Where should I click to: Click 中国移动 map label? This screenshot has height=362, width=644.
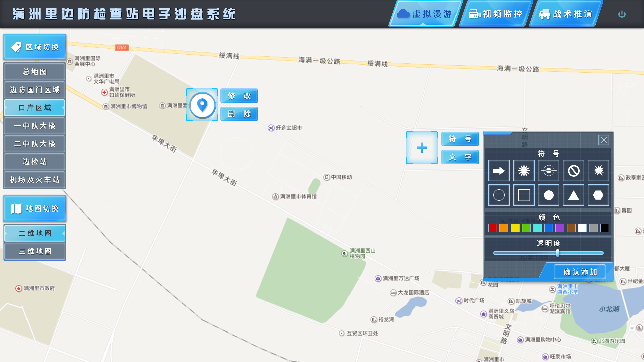(341, 177)
